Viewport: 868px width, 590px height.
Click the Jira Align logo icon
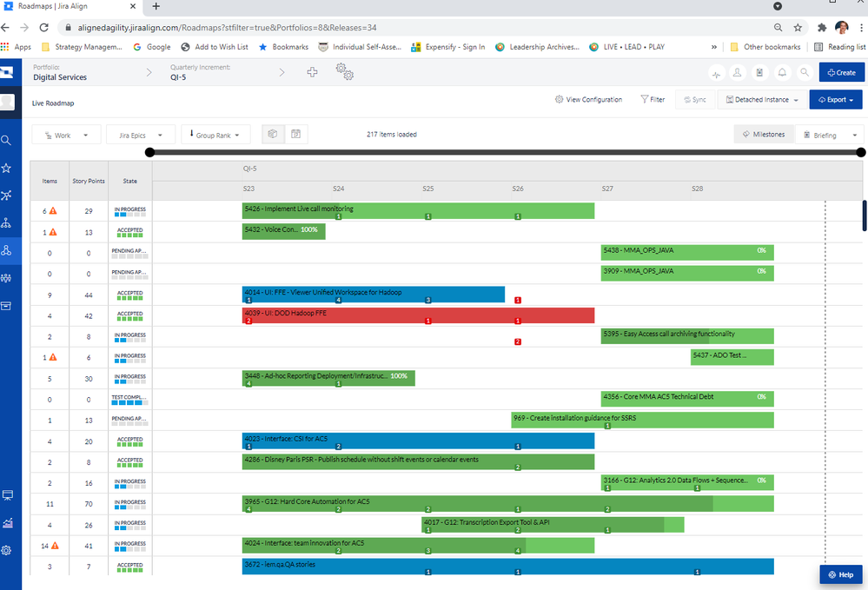(x=7, y=72)
